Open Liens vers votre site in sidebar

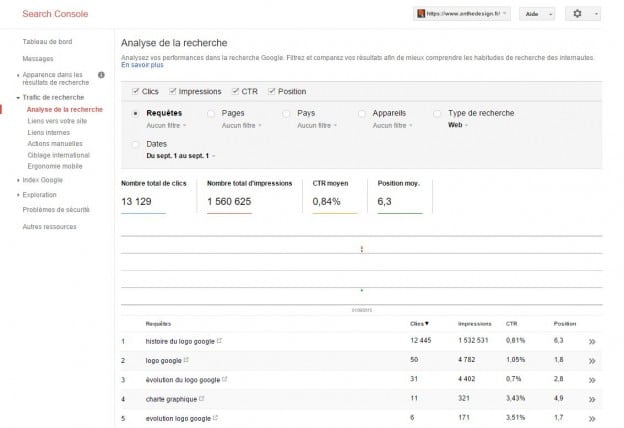point(57,120)
